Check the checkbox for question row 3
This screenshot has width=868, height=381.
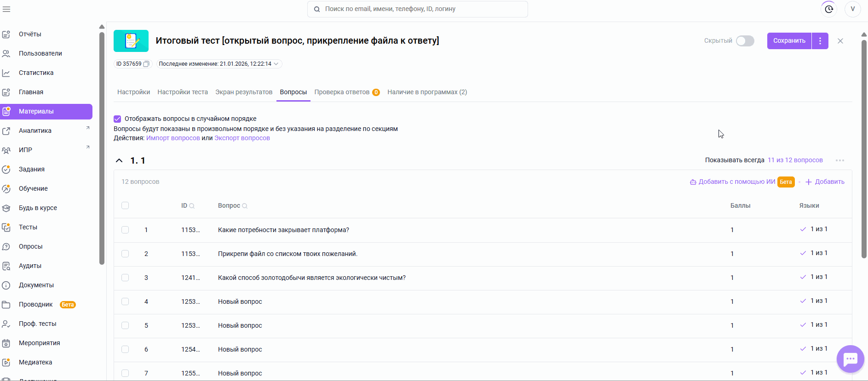(125, 278)
